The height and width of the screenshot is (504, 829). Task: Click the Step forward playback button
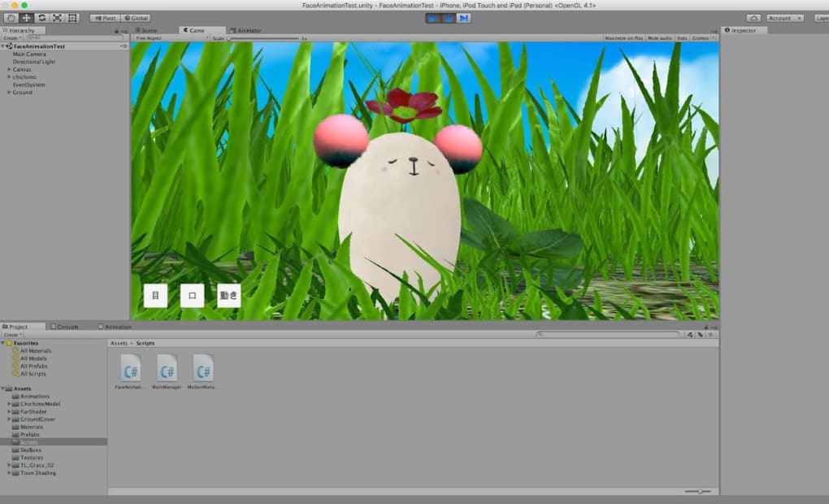(x=464, y=17)
